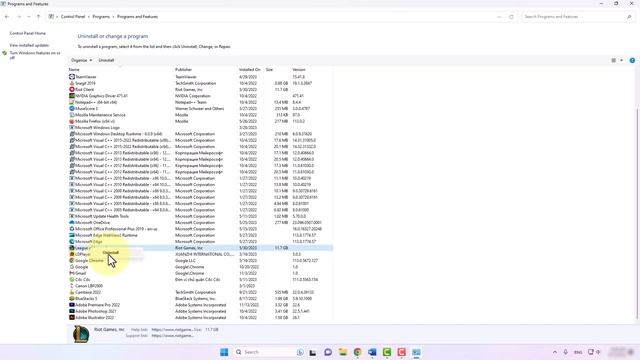Select the Microsoft Office Professional Plus icon

(x=72, y=229)
